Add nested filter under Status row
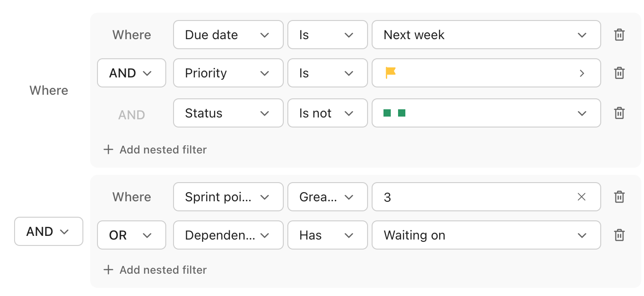Screen dimensions: 644x296 (155, 150)
